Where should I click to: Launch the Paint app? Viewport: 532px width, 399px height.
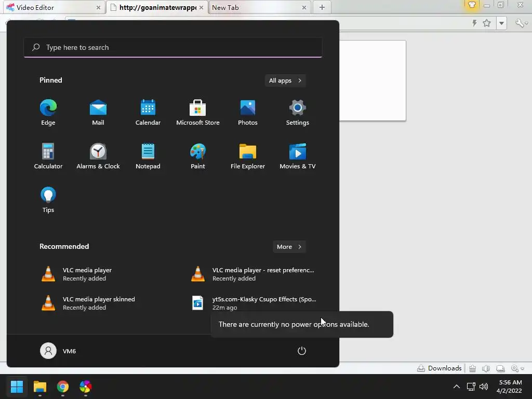198,156
